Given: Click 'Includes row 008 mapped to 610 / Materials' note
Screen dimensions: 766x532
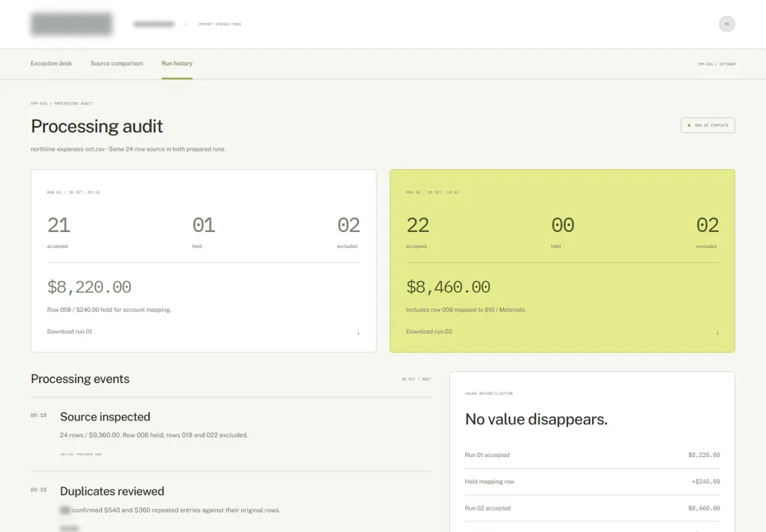Looking at the screenshot, I should coord(466,309).
